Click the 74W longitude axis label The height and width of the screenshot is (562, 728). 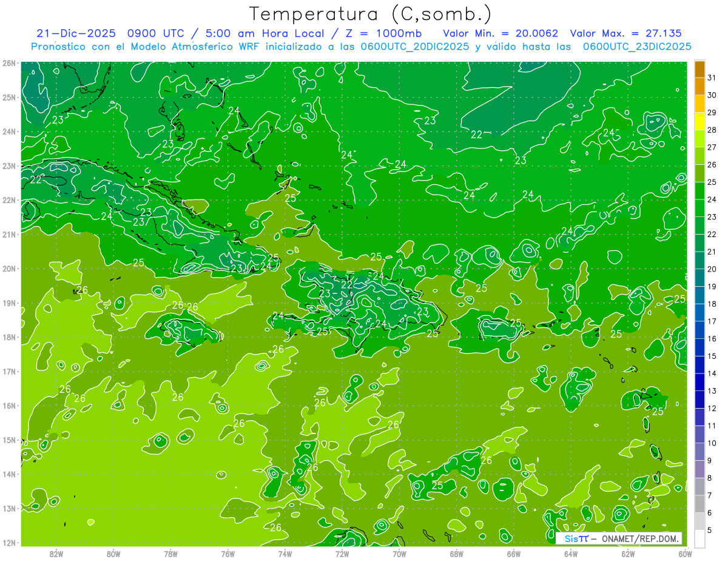pos(285,554)
